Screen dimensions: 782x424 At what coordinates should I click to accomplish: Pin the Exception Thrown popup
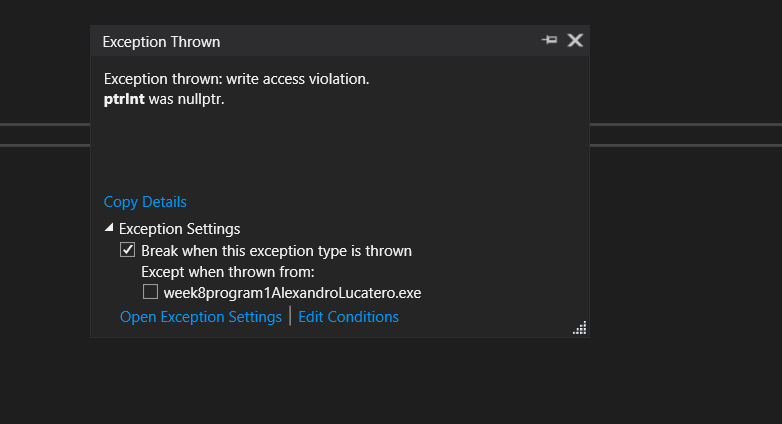click(549, 40)
